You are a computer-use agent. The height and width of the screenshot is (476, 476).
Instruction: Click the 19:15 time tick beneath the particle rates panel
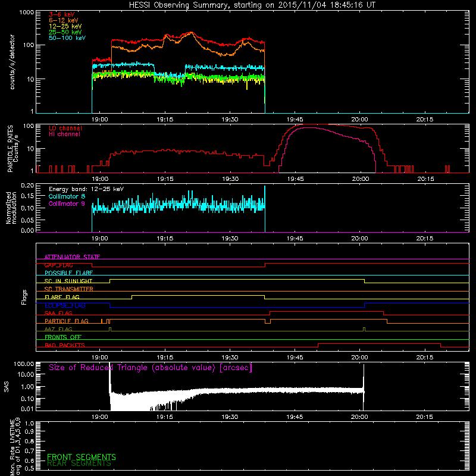165,179
